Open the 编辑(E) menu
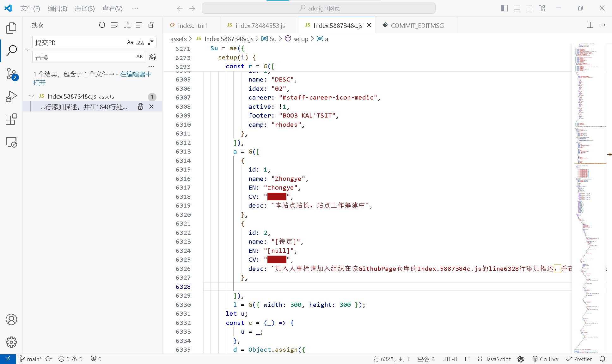The image size is (612, 364). [x=58, y=9]
